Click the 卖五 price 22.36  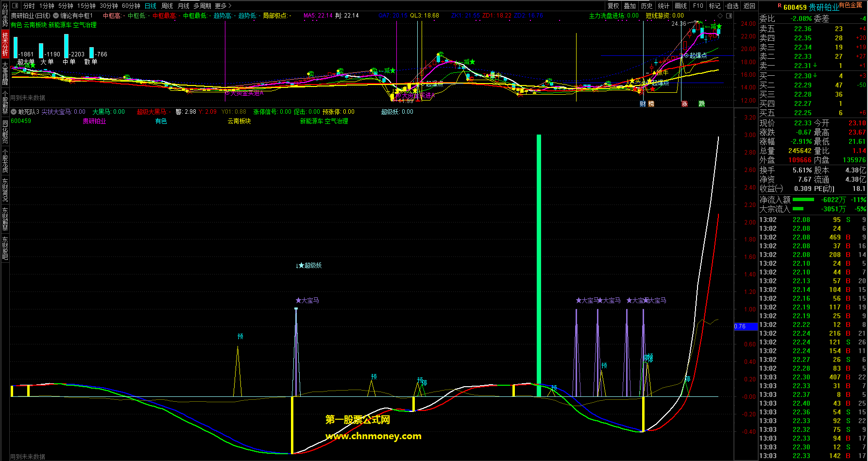pos(802,29)
